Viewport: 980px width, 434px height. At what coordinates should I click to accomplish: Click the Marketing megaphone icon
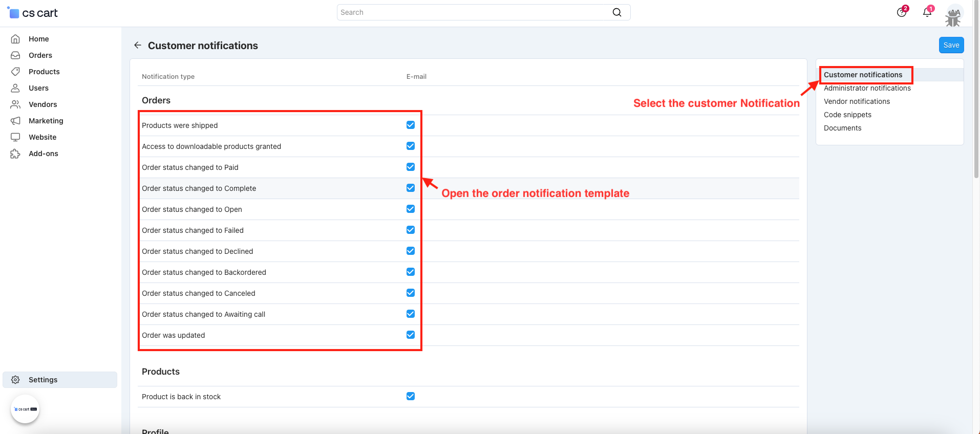pos(15,121)
